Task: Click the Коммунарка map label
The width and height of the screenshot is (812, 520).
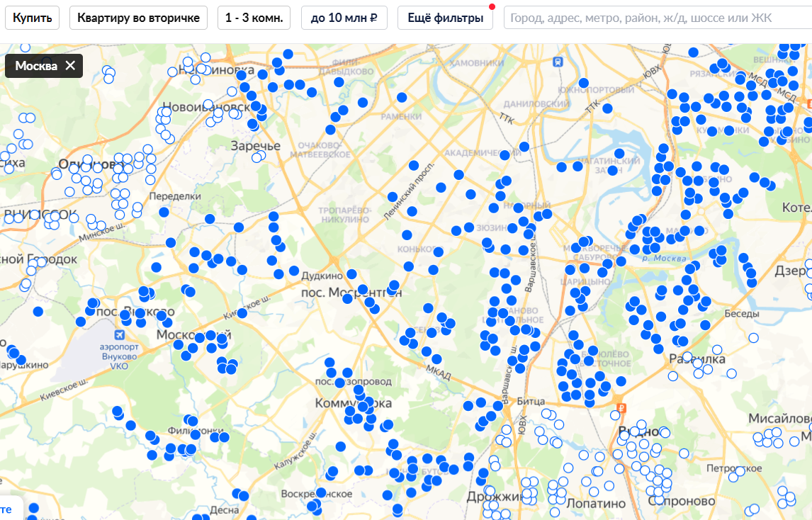Action: pyautogui.click(x=353, y=403)
